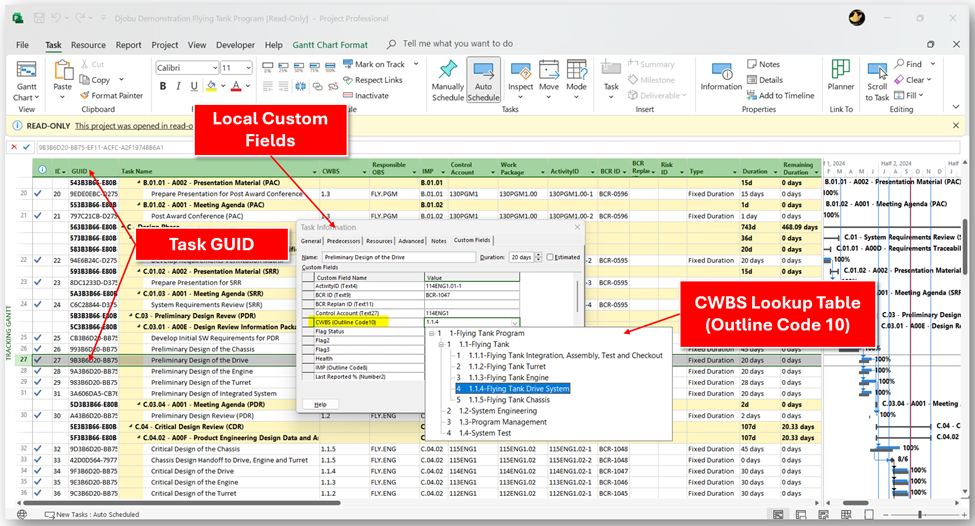The width and height of the screenshot is (975, 526).
Task: Open Task Information from ribbon
Action: pos(721,77)
